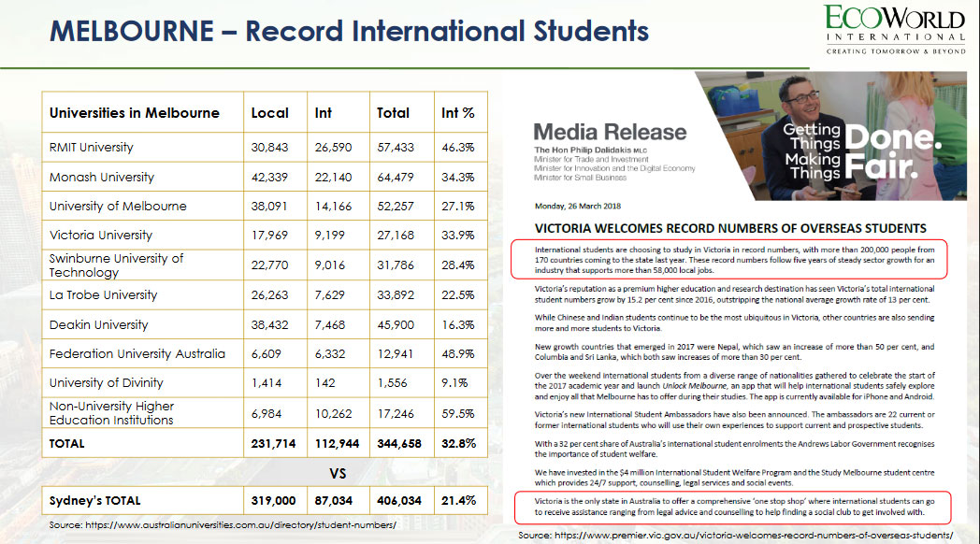This screenshot has height=544, width=980.
Task: Click the 'VS' text between tables
Action: tap(338, 474)
